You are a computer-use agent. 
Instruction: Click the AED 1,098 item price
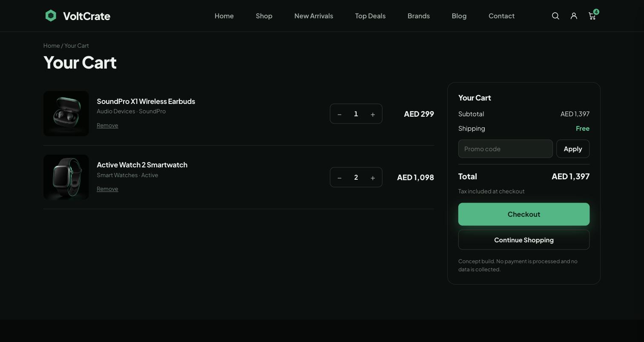tap(415, 177)
